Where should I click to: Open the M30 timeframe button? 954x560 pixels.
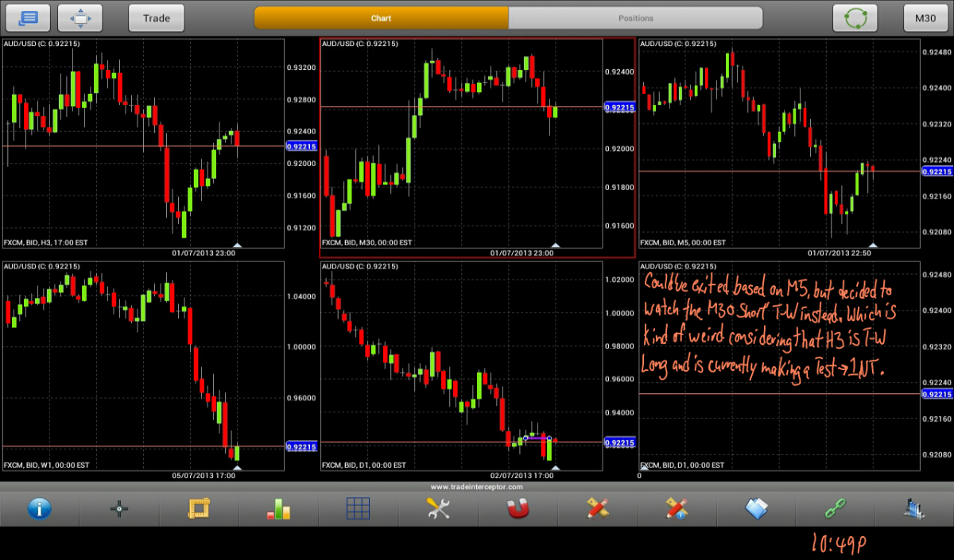pos(925,17)
